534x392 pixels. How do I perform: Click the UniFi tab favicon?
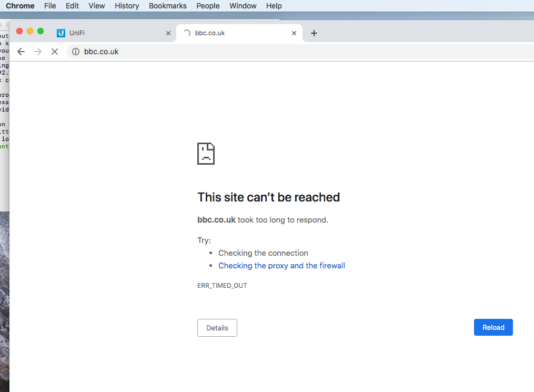(x=61, y=33)
